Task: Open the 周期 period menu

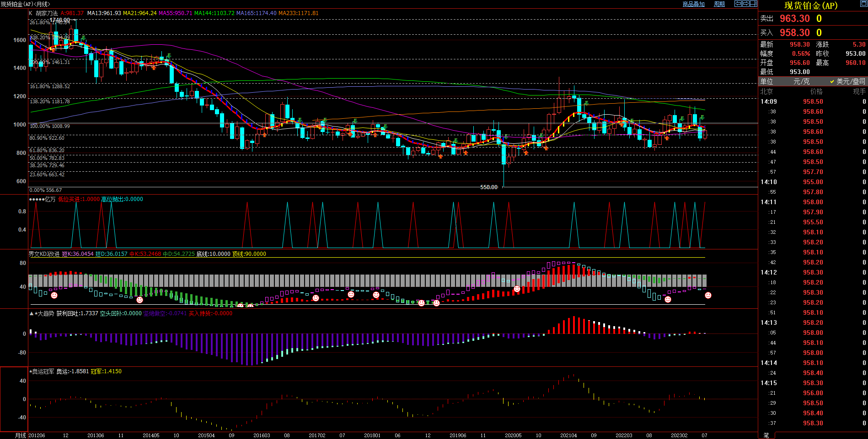Action: (719, 4)
